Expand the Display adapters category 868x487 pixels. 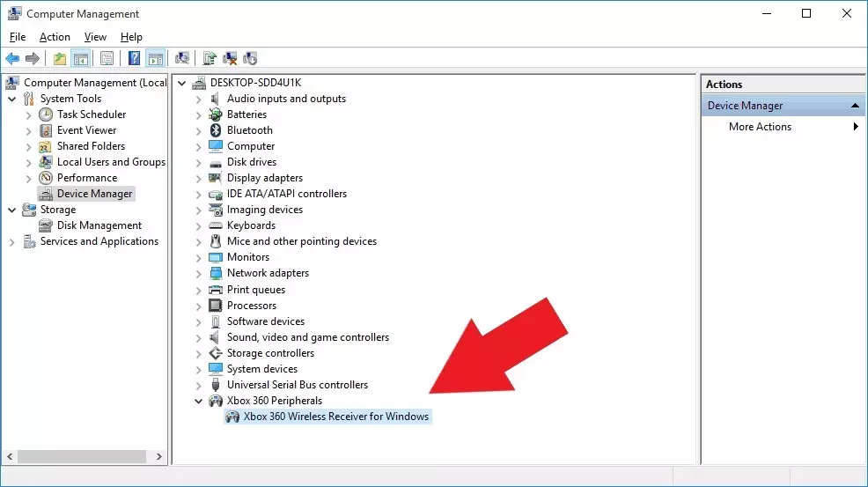point(199,178)
